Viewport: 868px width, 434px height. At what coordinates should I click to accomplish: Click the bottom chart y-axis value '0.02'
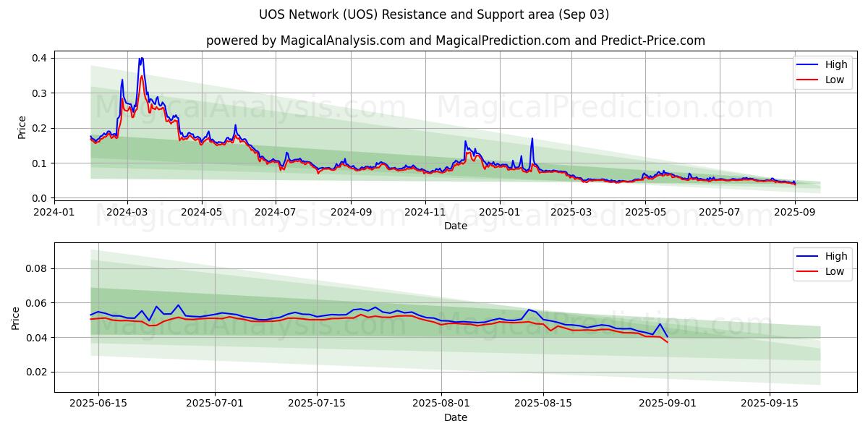pos(36,373)
